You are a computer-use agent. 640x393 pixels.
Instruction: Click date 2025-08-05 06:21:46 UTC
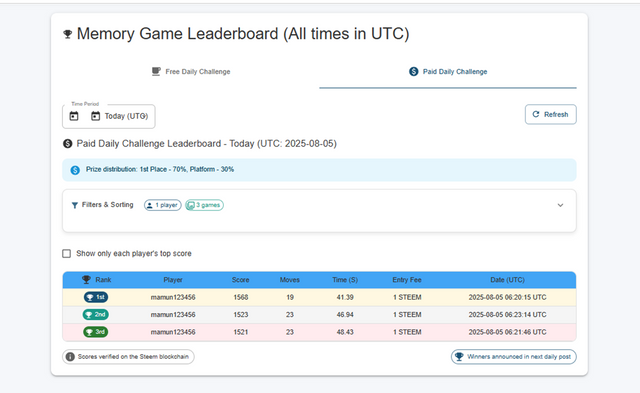pos(507,332)
